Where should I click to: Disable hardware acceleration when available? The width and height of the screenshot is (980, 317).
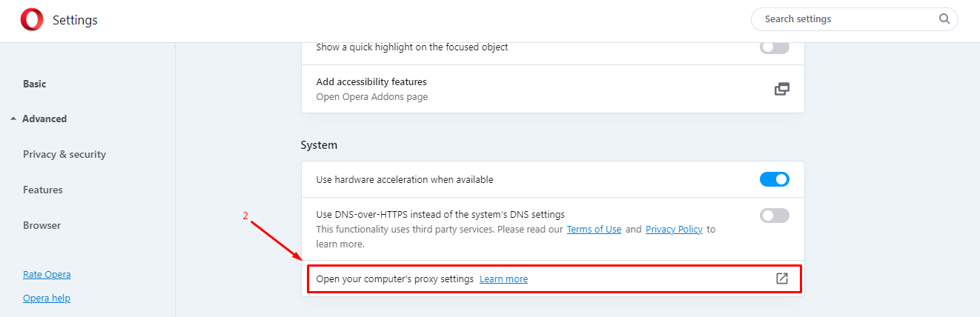coord(775,179)
